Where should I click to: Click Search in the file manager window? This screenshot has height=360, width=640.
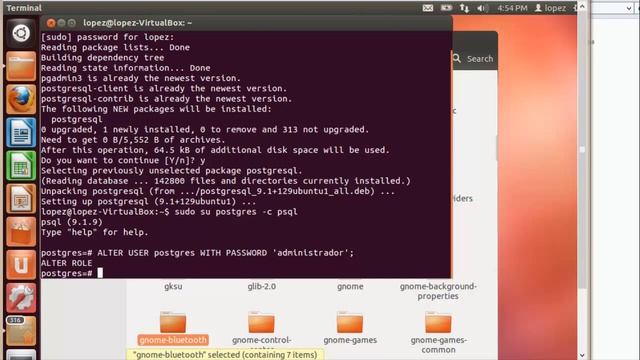pyautogui.click(x=473, y=59)
